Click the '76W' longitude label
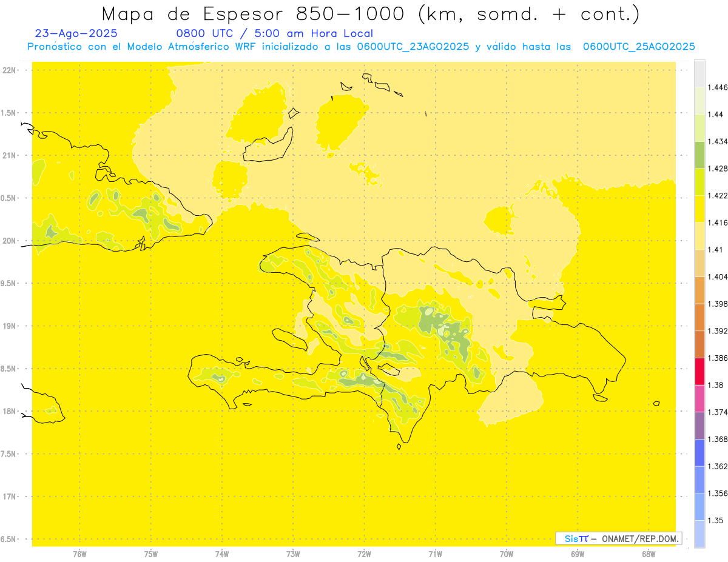728x562 pixels. click(80, 554)
